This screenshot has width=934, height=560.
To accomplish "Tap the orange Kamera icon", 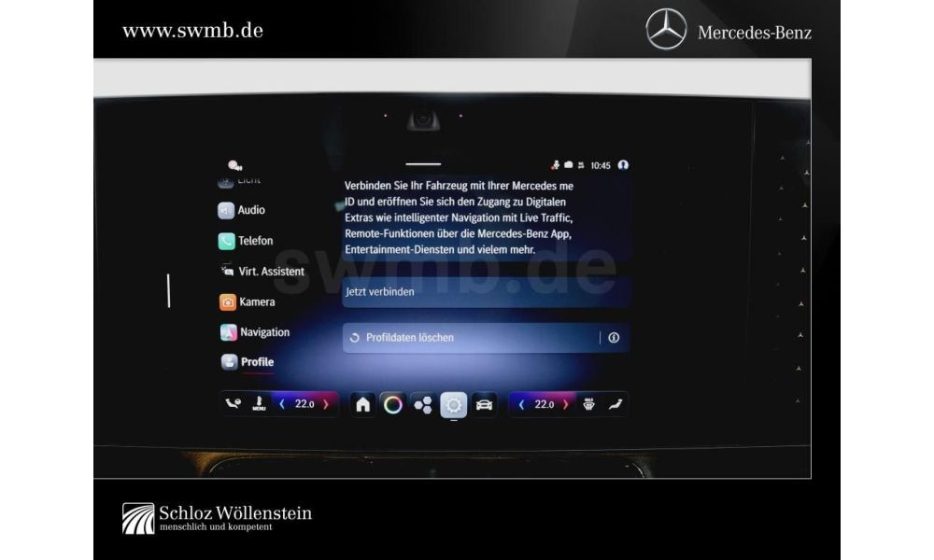I will pos(228,302).
